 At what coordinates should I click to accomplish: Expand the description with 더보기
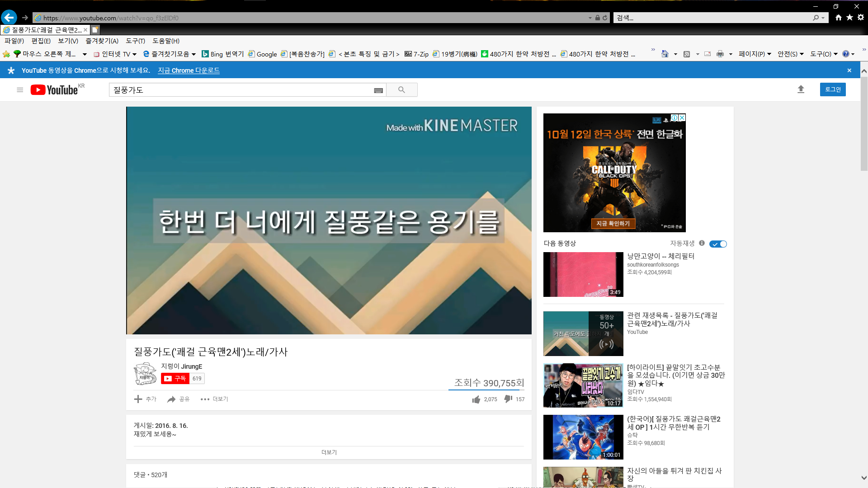point(329,452)
